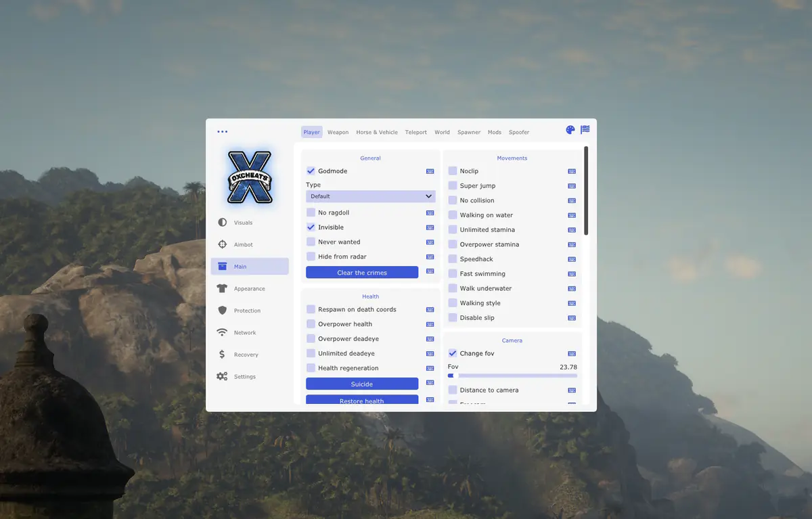812x519 pixels.
Task: Select the Teleport tab
Action: 416,133
